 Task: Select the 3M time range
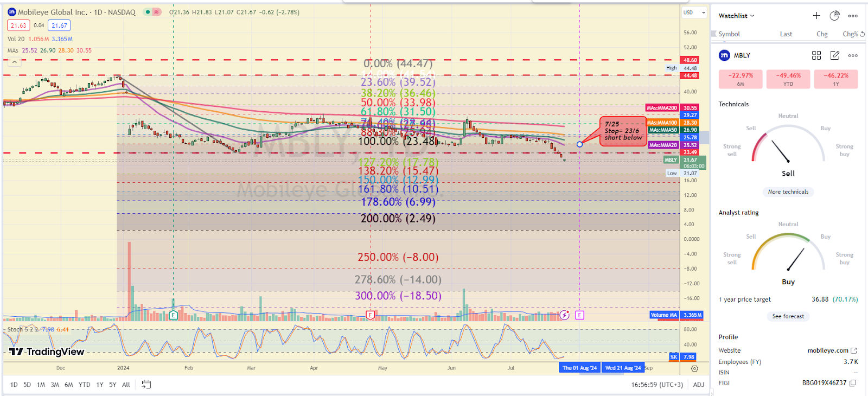55,385
